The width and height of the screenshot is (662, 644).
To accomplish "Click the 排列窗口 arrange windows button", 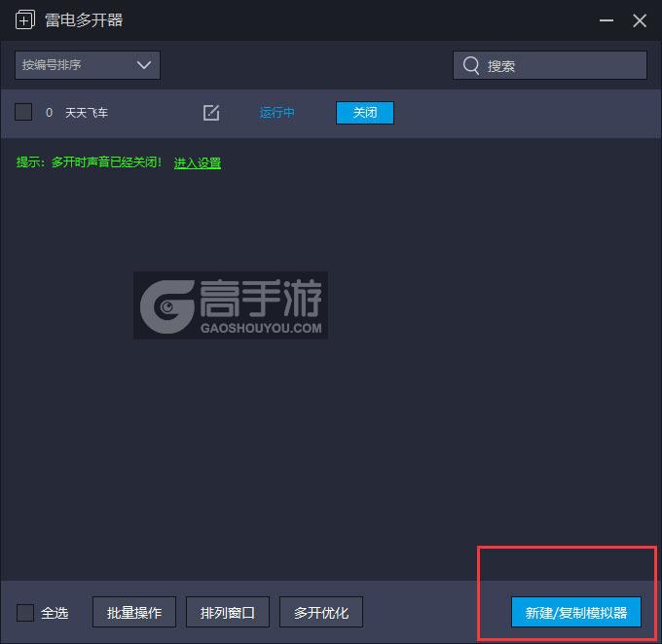I will click(x=228, y=612).
